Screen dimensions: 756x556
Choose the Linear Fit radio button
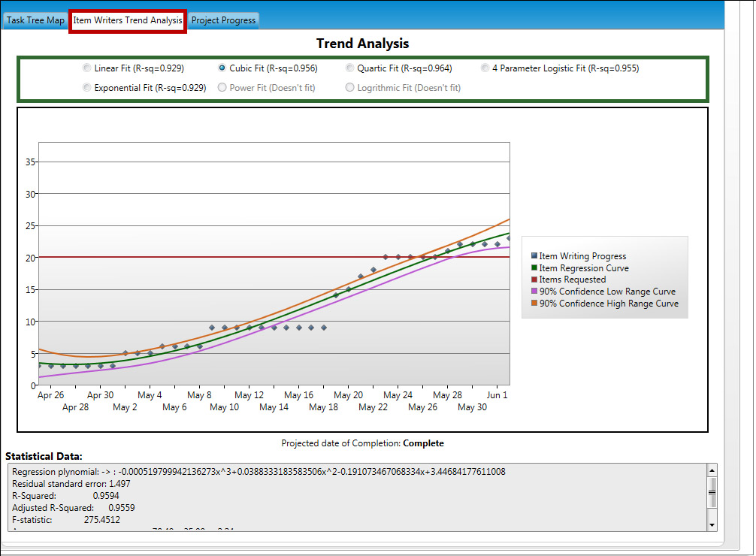pyautogui.click(x=87, y=68)
